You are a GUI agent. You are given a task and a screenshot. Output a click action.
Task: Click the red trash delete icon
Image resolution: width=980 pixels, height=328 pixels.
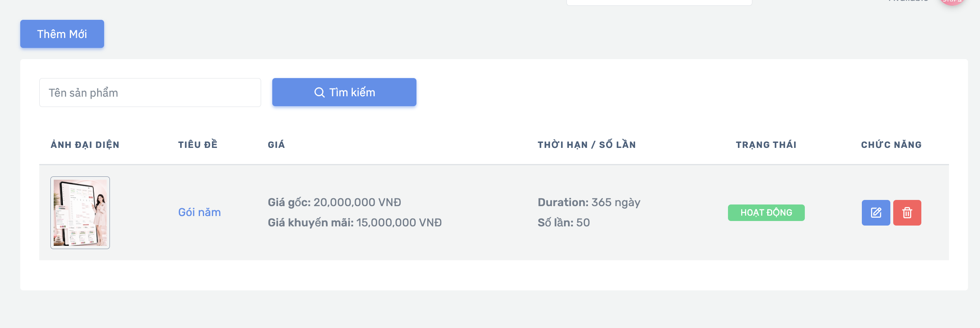tap(907, 213)
